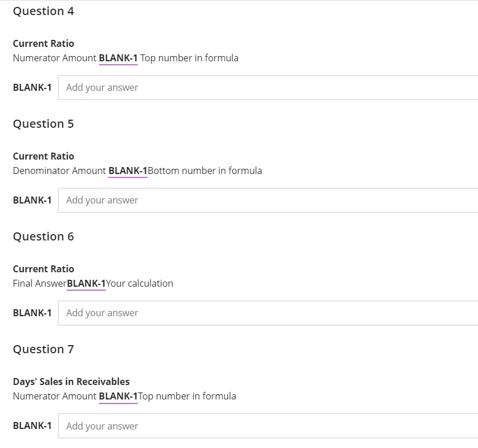Click the Current Ratio label under Question 4
The height and width of the screenshot is (448, 478).
43,43
